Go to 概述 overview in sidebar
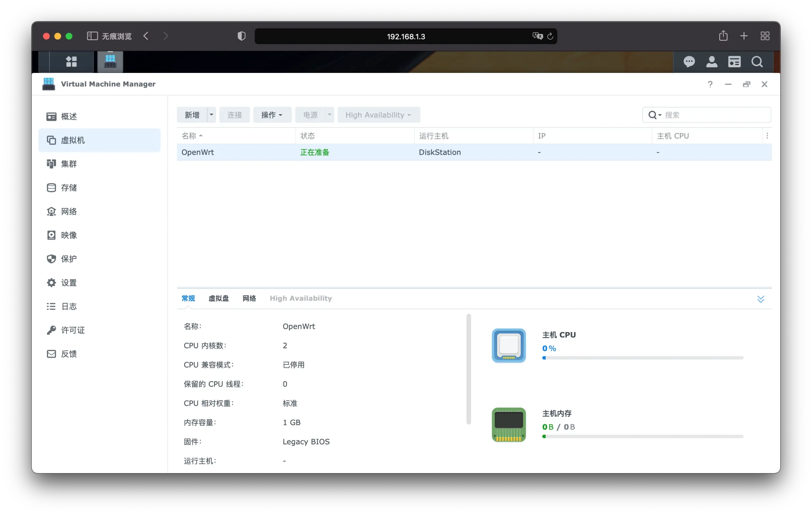Viewport: 812px width, 515px height. pos(100,116)
